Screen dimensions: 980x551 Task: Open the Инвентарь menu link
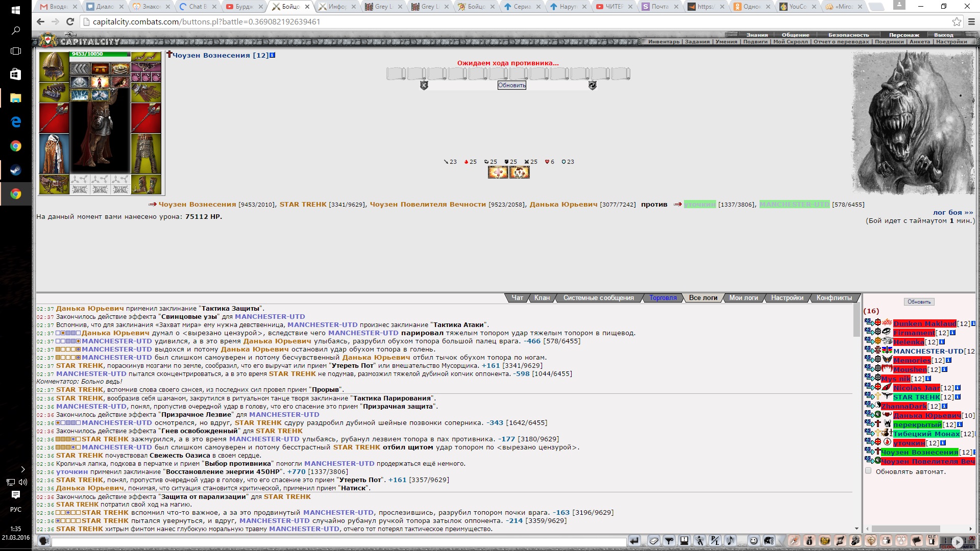[664, 42]
